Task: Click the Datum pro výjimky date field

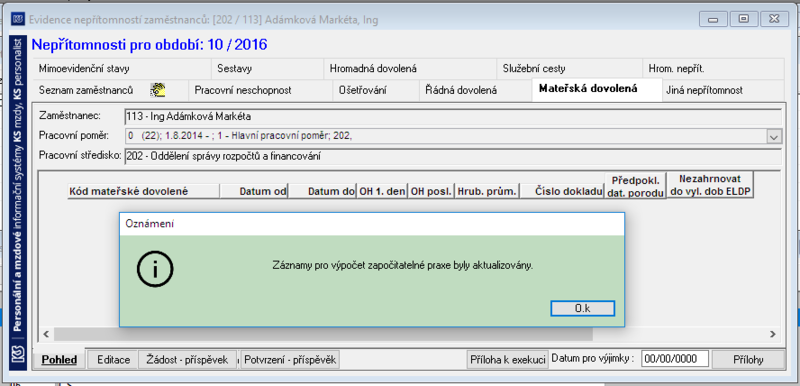Action: pos(675,359)
